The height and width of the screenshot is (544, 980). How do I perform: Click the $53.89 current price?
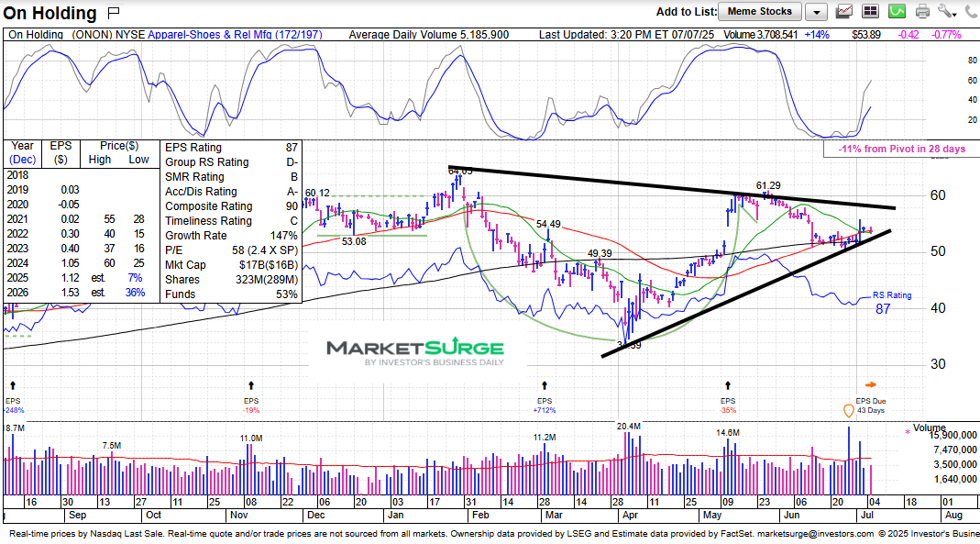tap(866, 34)
